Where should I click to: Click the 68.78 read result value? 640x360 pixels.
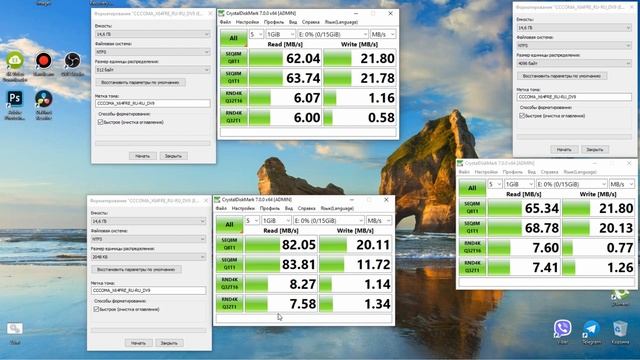point(542,228)
